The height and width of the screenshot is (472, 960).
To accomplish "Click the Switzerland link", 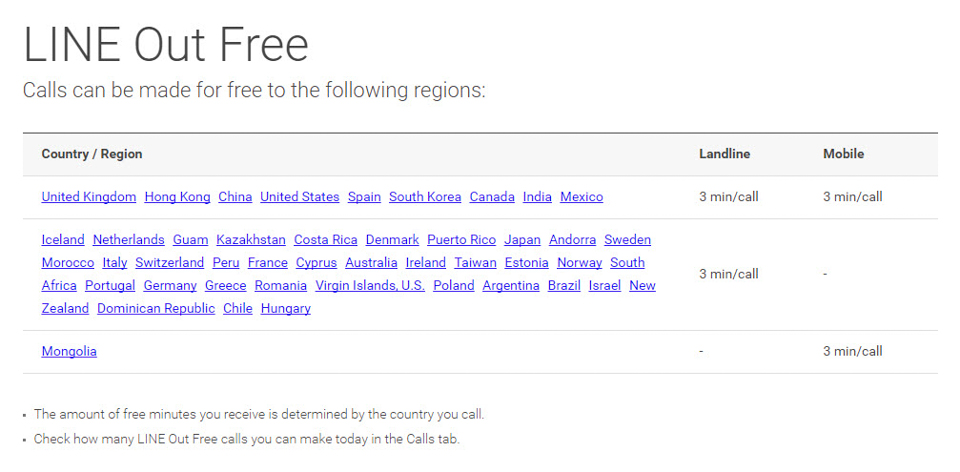I will [170, 263].
